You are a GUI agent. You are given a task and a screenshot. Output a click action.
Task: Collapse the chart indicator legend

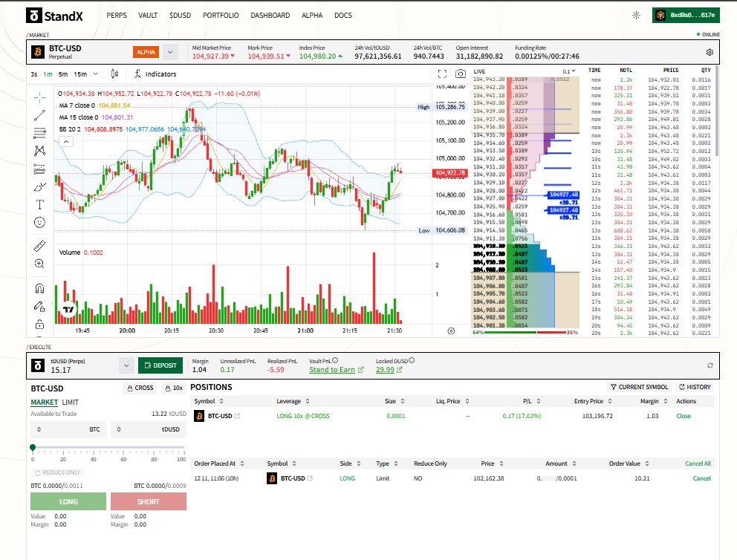point(66,141)
